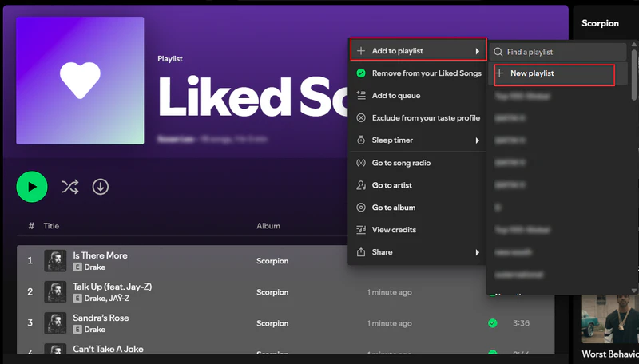The height and width of the screenshot is (364, 639).
Task: Click the Scorpion heading in right panel
Action: coord(600,24)
